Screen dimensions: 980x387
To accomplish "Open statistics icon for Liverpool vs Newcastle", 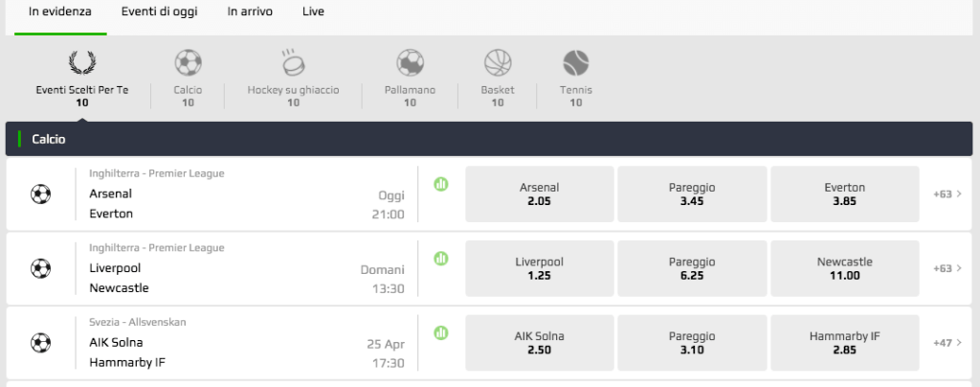I will coord(441,259).
